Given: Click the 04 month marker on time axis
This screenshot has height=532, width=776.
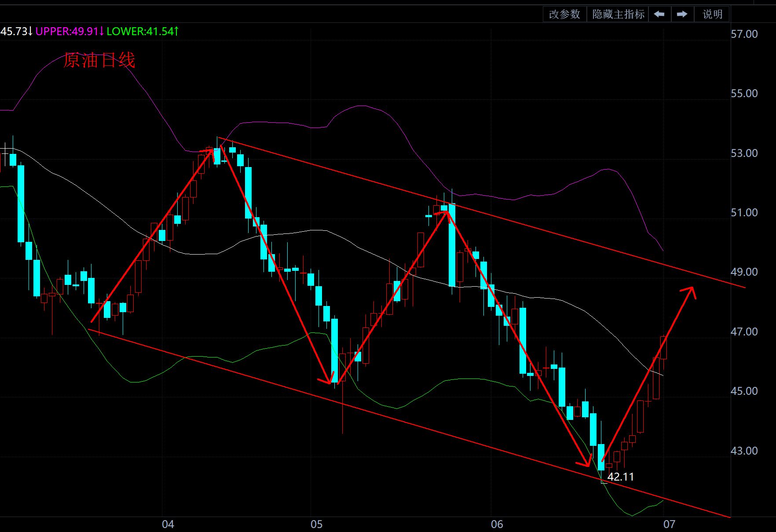Looking at the screenshot, I should [x=168, y=524].
